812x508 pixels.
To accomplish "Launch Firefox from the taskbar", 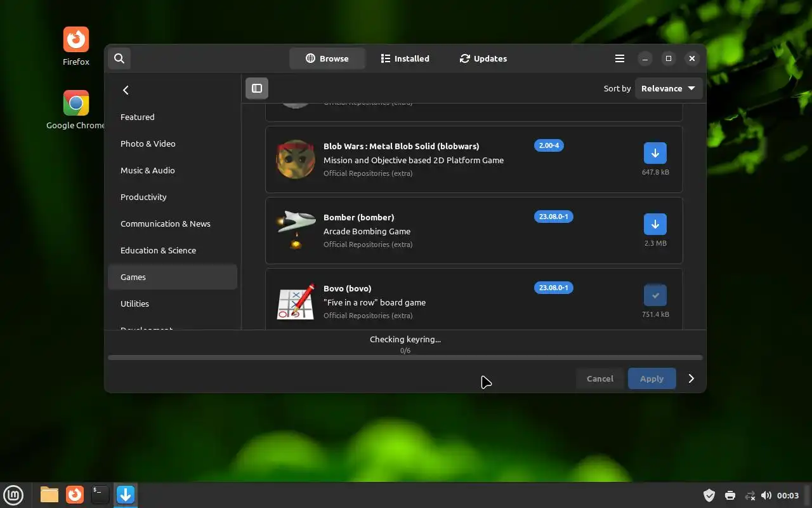I will click(75, 495).
